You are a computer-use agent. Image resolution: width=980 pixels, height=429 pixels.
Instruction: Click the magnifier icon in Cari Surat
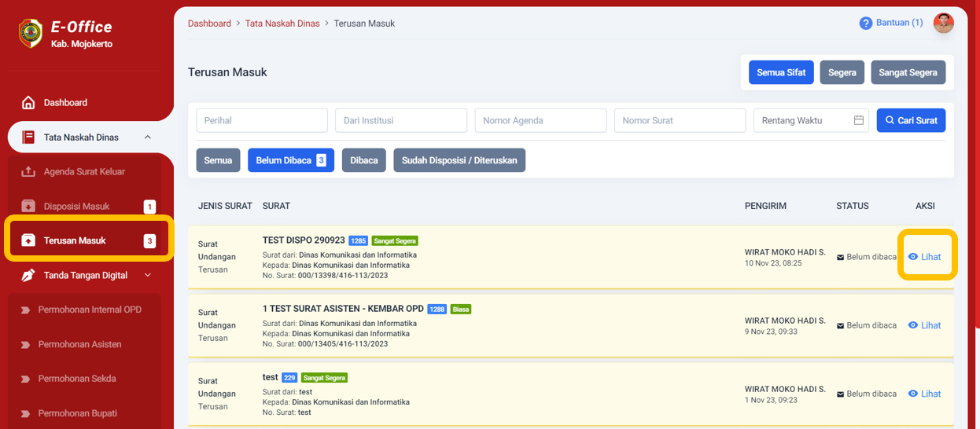890,120
